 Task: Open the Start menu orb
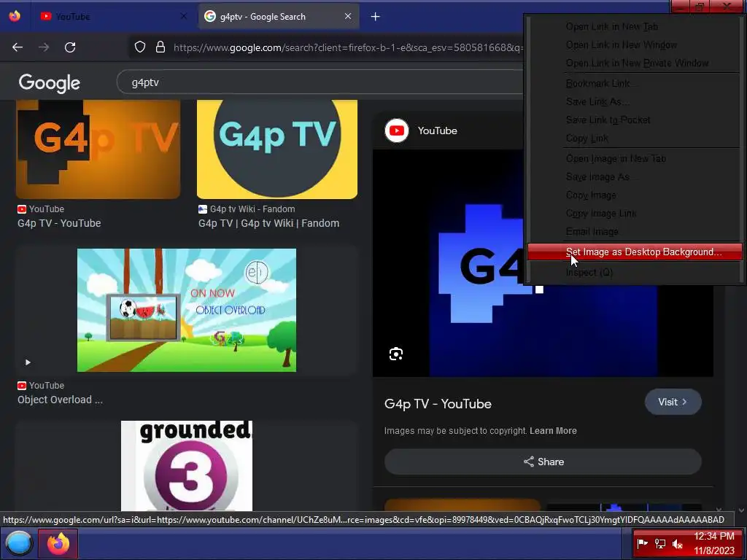(18, 543)
